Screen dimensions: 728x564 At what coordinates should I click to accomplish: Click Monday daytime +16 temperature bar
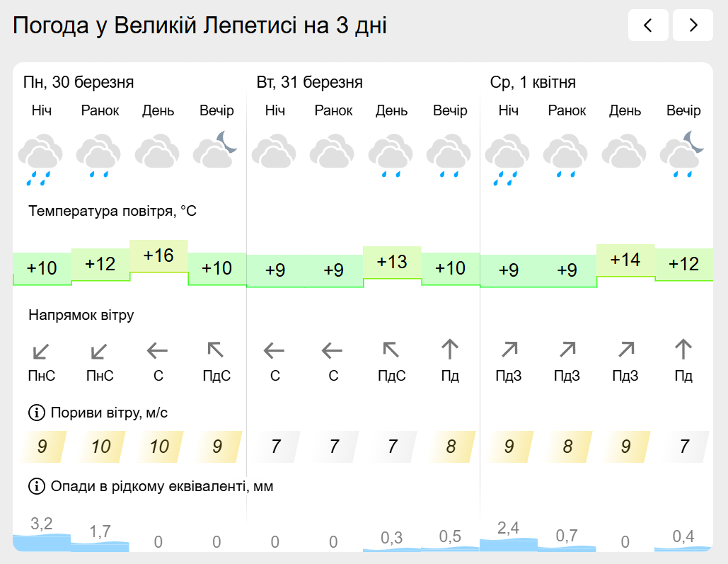(158, 255)
